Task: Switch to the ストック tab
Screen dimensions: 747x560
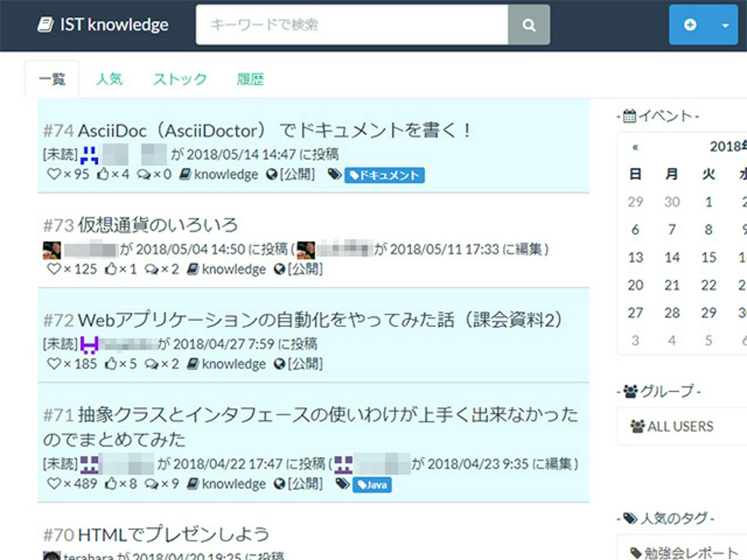Action: tap(180, 80)
